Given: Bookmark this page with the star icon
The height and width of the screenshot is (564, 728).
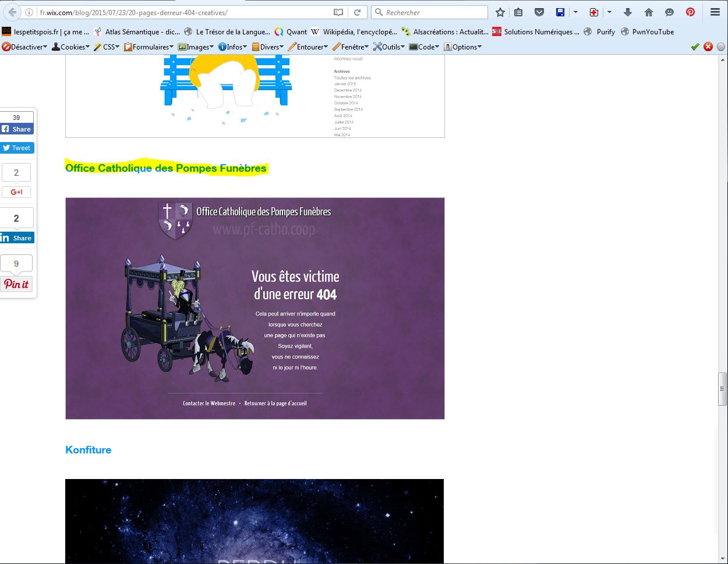Looking at the screenshot, I should tap(500, 12).
